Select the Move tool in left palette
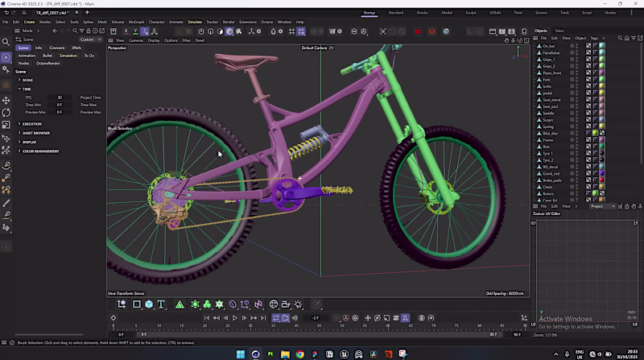The width and height of the screenshot is (644, 360). (6, 101)
